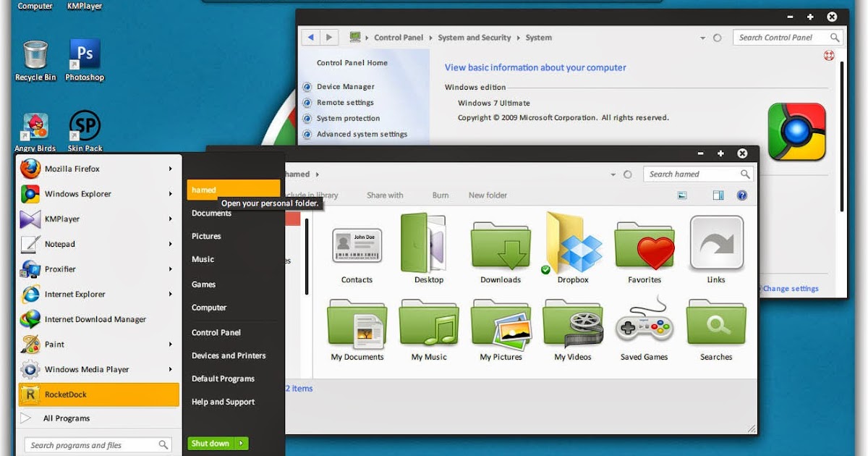
Task: Open the Favorites folder with heart
Action: [x=644, y=252]
